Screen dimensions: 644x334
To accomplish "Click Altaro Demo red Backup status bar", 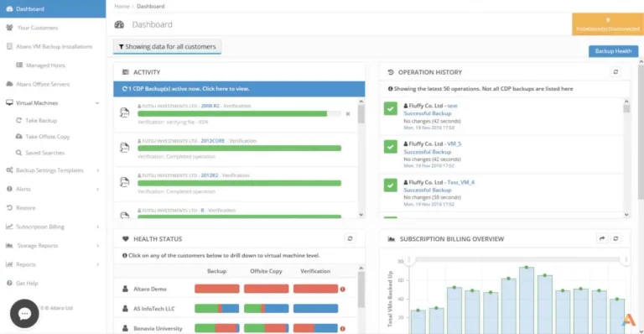I will pos(217,289).
